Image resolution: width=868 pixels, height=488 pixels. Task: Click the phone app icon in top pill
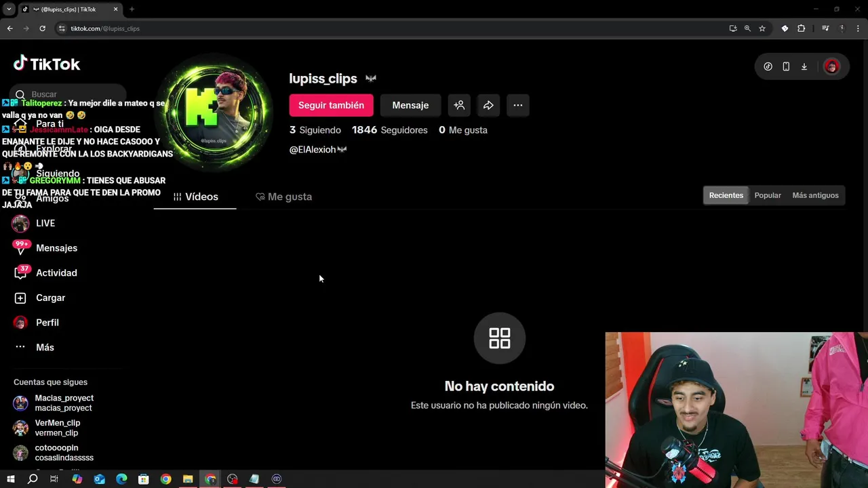[x=786, y=66]
